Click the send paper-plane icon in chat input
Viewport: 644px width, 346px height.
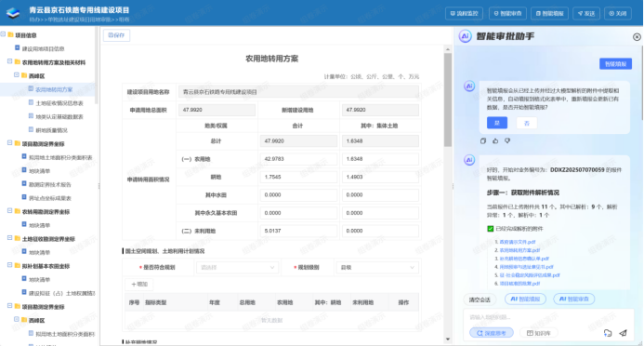(x=623, y=333)
